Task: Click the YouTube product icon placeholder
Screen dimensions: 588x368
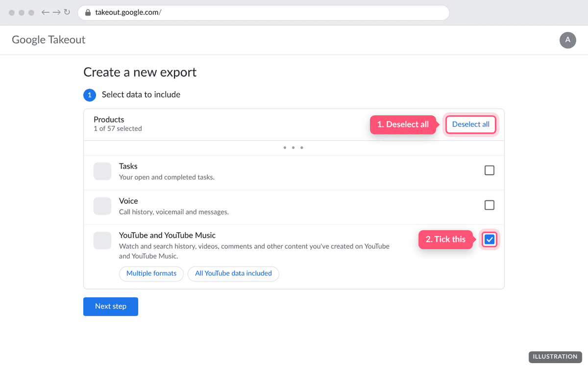Action: 102,240
